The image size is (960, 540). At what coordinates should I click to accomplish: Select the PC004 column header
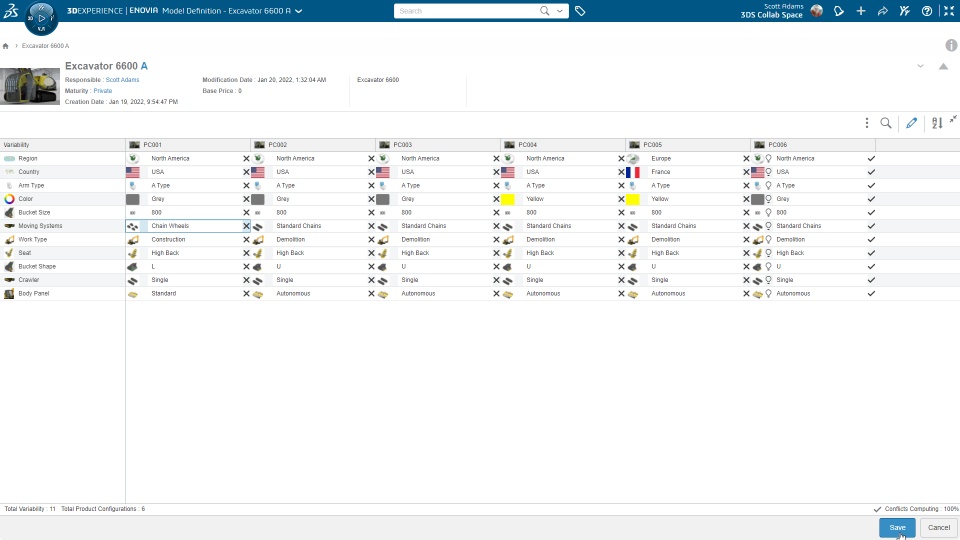(563, 145)
